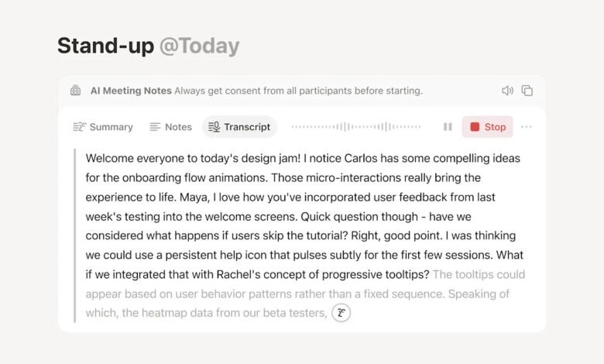Viewport: 604px width, 364px height.
Task: Select the Transcript tab
Action: click(x=239, y=127)
